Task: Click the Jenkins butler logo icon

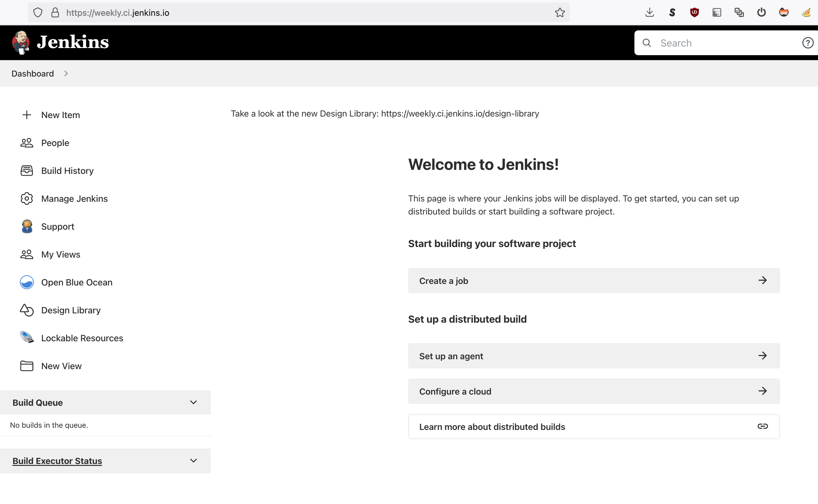Action: (x=21, y=43)
